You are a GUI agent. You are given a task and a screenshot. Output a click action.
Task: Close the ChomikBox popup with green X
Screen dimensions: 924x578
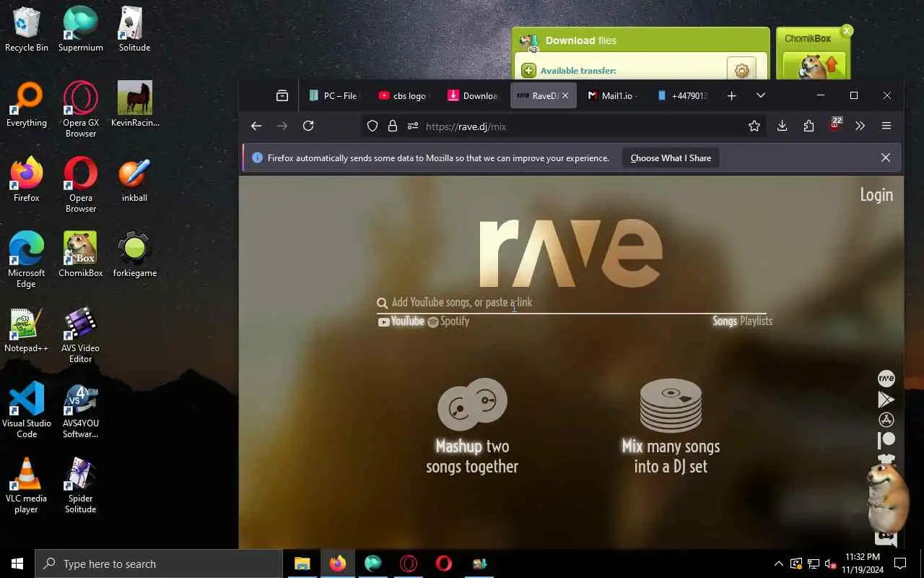point(847,30)
